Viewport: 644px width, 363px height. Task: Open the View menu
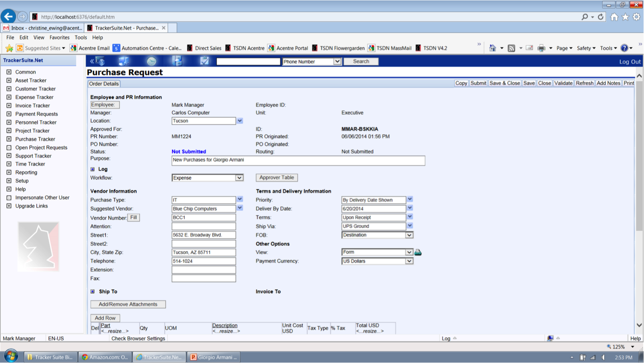(x=39, y=38)
